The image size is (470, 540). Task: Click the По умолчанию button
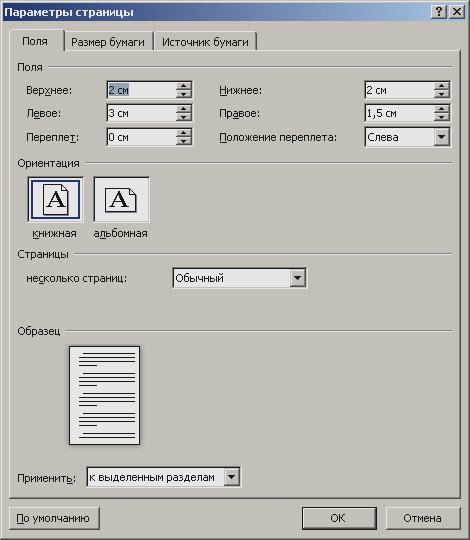pos(54,518)
